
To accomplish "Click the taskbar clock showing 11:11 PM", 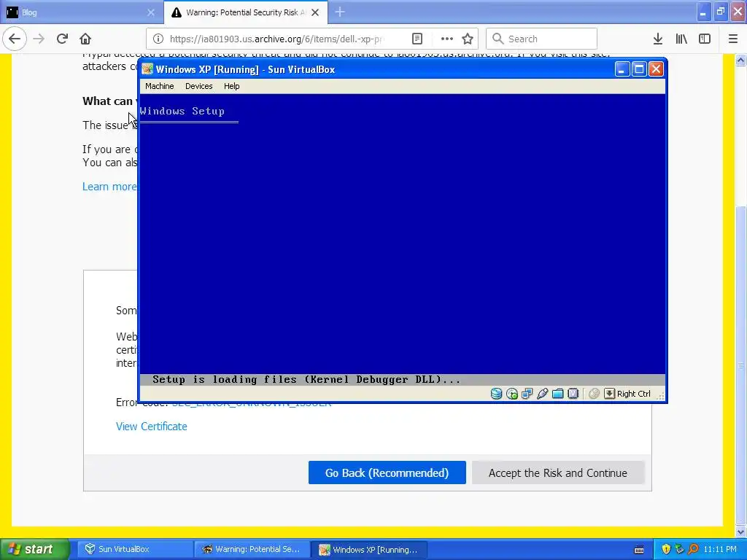I will (720, 549).
